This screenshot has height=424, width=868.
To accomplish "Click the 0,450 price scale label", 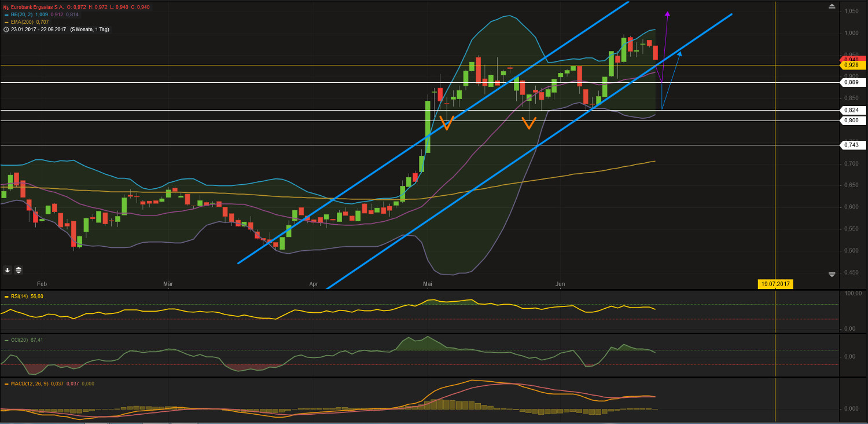I will pyautogui.click(x=851, y=272).
